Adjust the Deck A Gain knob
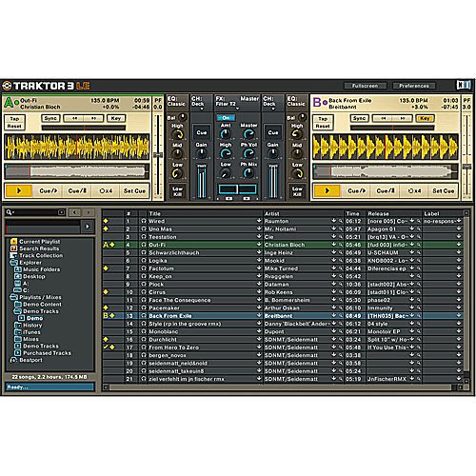476x476 pixels. [x=201, y=153]
